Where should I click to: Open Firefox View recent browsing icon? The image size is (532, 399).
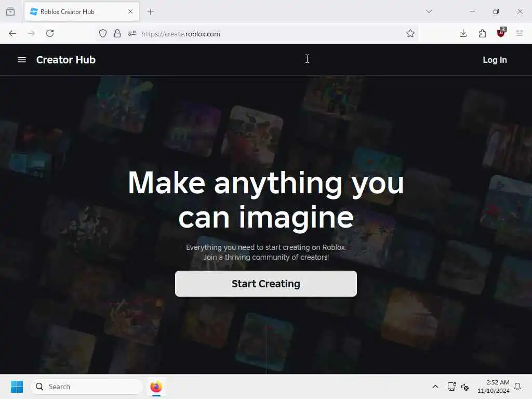click(10, 11)
